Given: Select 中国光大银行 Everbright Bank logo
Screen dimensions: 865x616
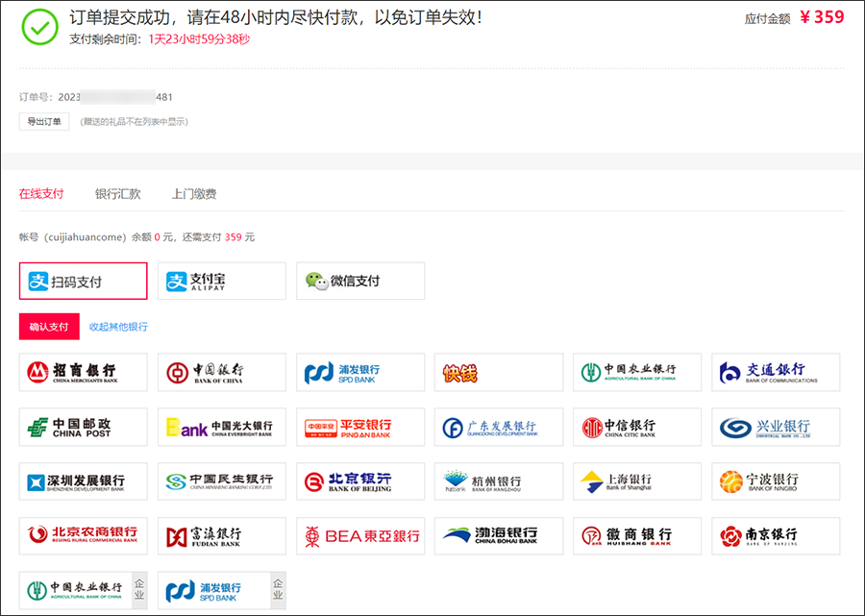Looking at the screenshot, I should 222,427.
